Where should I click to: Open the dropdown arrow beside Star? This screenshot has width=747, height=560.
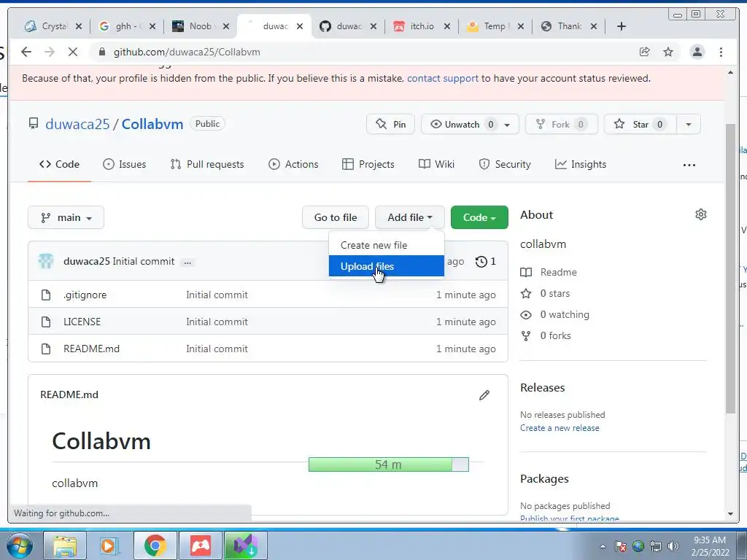(x=689, y=124)
